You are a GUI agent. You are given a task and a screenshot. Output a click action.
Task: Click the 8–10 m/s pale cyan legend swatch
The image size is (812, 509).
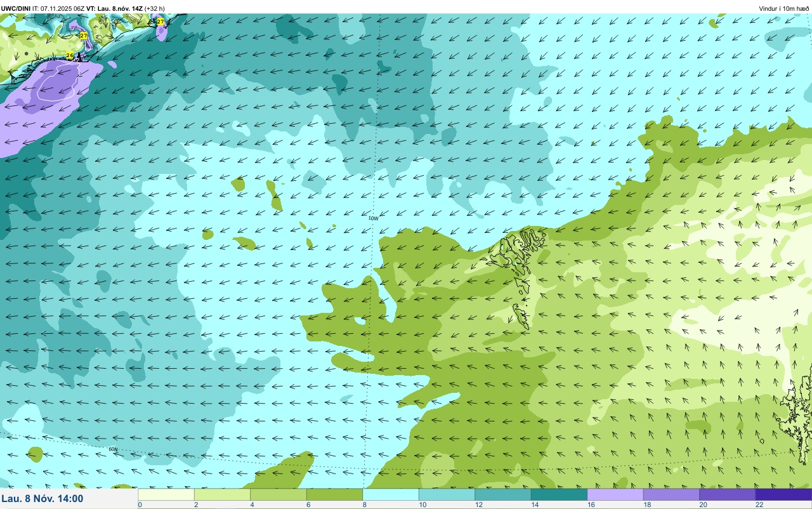(x=391, y=494)
